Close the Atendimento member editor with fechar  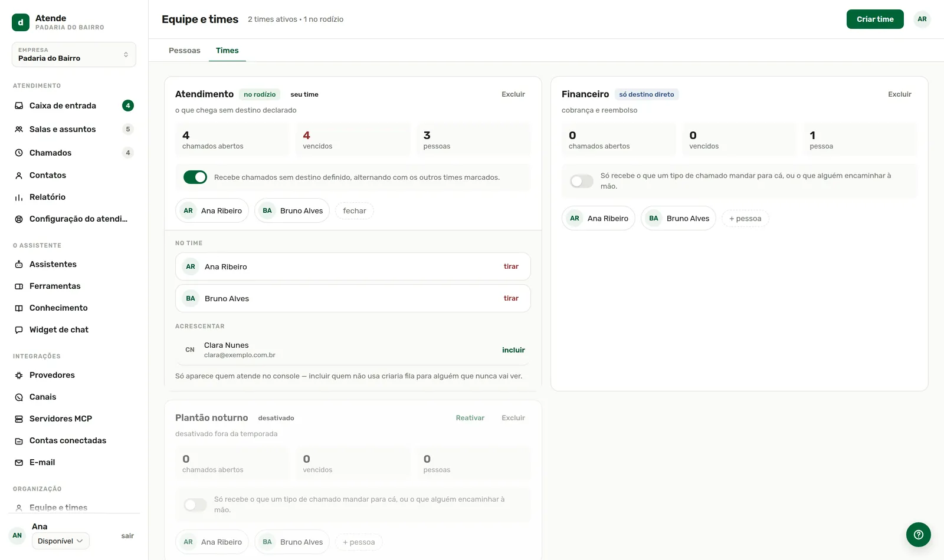355,211
